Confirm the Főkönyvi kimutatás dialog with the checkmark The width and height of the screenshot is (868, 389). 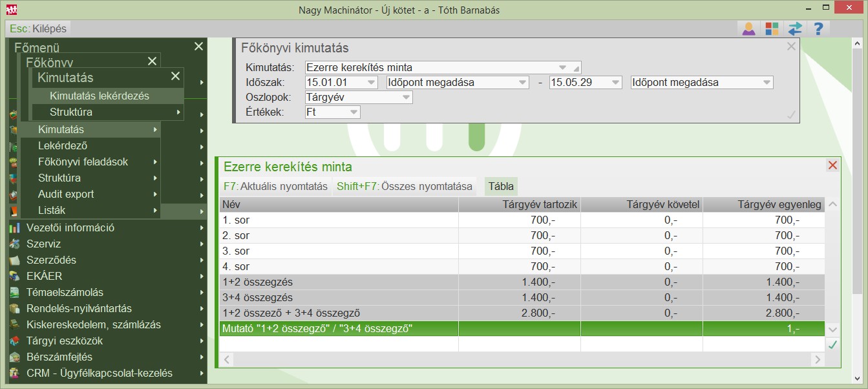[x=791, y=114]
